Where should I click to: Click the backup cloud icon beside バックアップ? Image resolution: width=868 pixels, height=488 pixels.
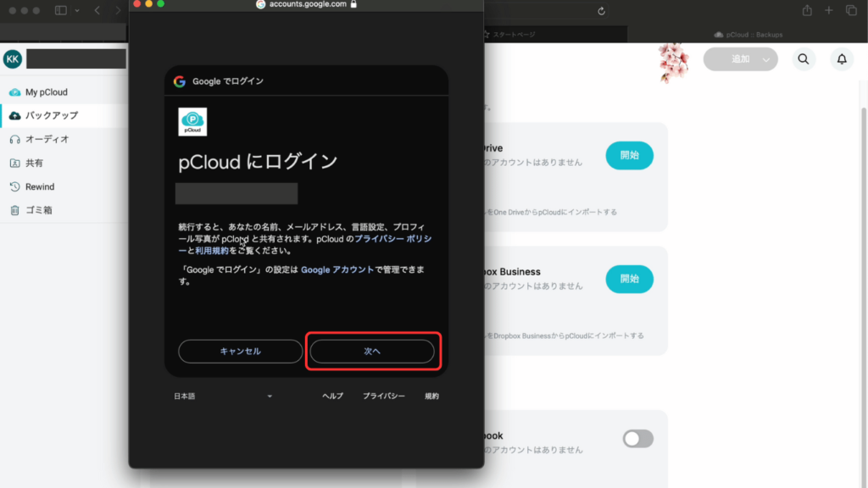15,115
